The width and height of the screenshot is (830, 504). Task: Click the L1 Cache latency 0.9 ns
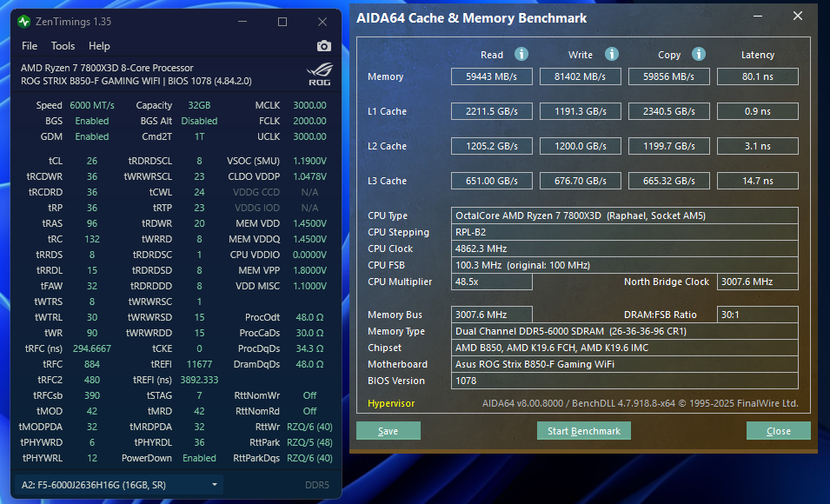(758, 112)
